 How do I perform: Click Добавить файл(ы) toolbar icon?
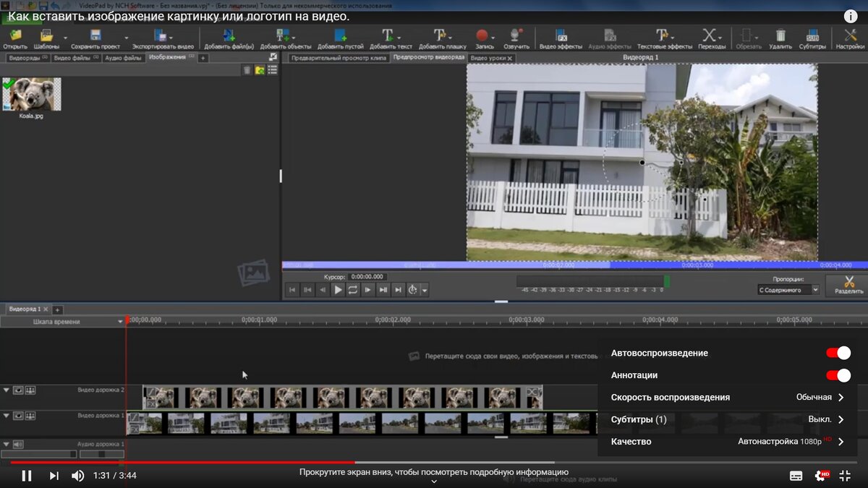pos(229,35)
